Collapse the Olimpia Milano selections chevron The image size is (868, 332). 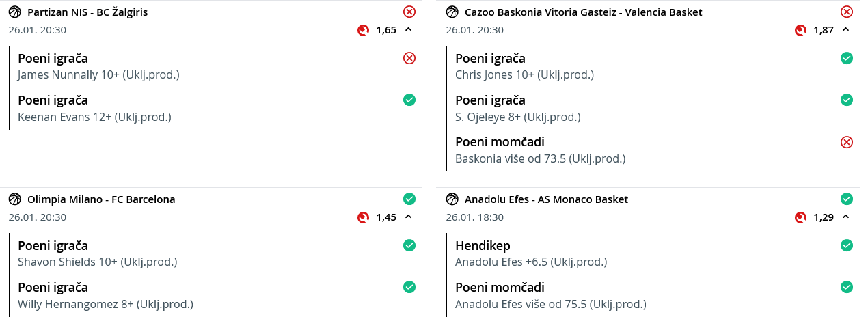click(408, 217)
